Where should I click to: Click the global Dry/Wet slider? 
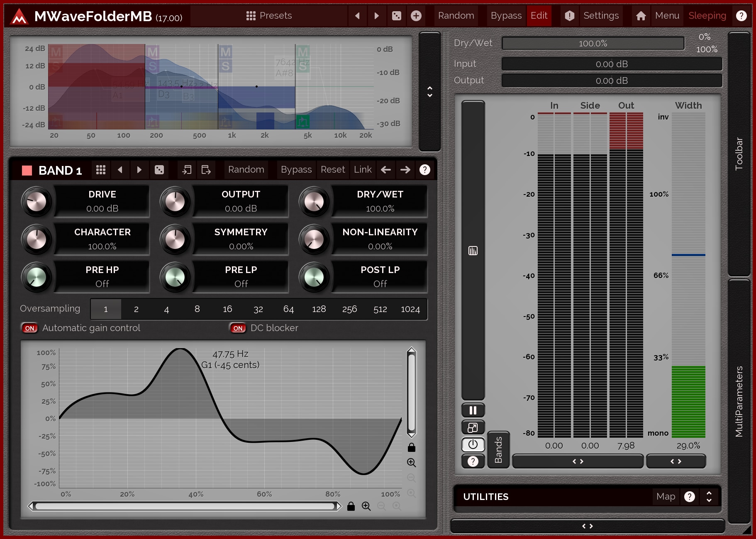point(593,44)
